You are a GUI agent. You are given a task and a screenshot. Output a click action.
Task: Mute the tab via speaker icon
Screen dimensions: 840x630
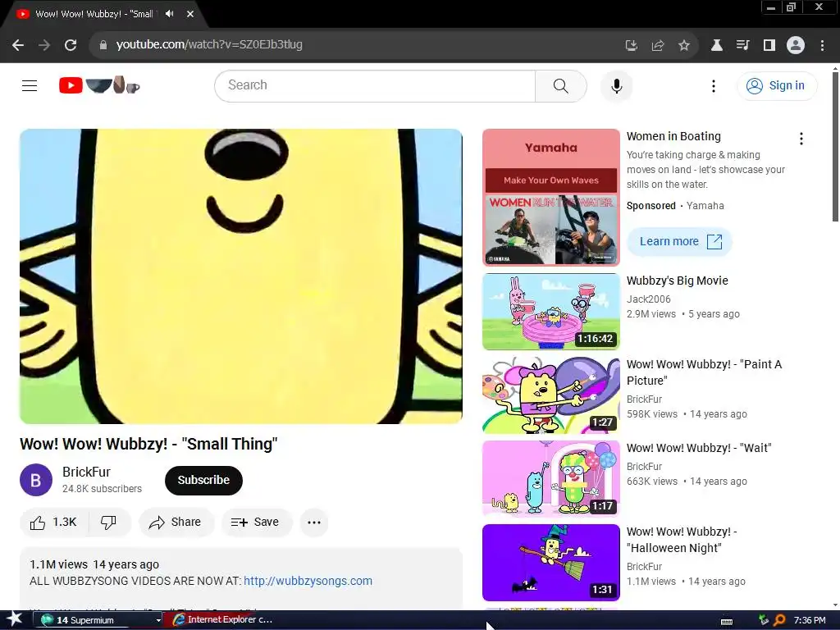tap(170, 14)
